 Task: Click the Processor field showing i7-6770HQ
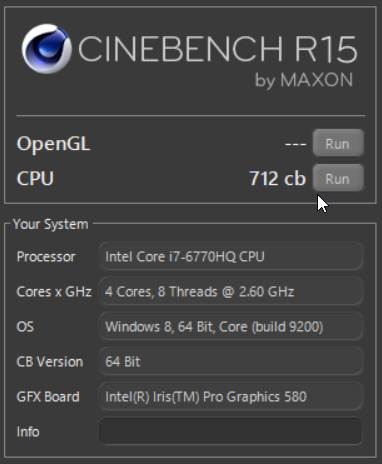pyautogui.click(x=231, y=256)
